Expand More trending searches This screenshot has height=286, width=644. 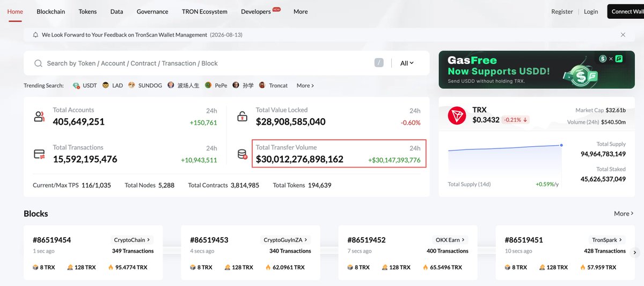coord(305,85)
